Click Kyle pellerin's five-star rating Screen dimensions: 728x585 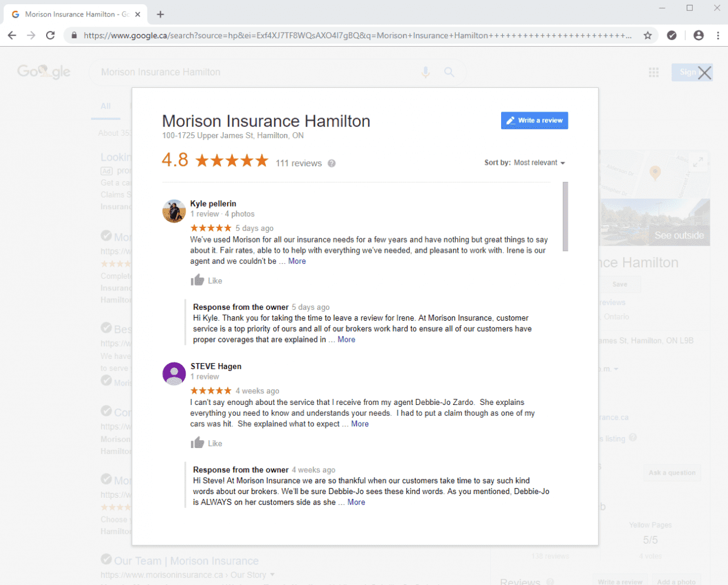211,228
